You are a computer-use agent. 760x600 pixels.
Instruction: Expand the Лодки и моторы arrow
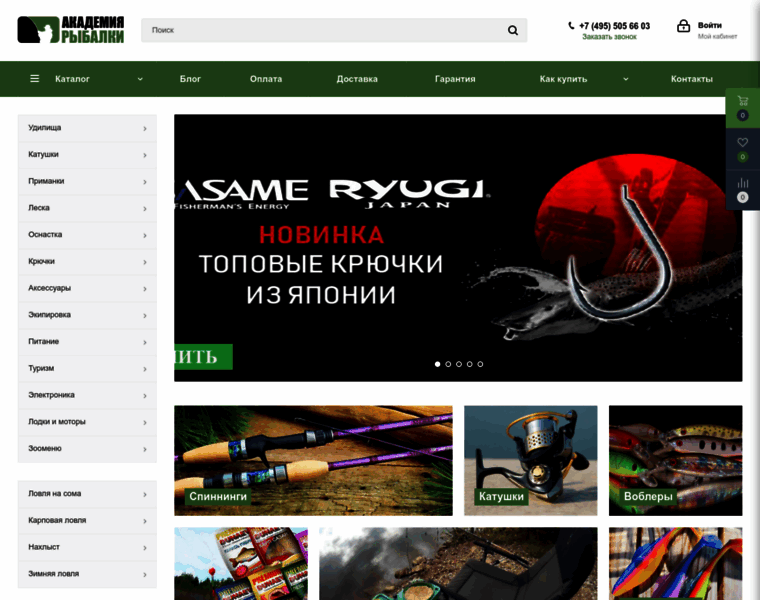145,423
